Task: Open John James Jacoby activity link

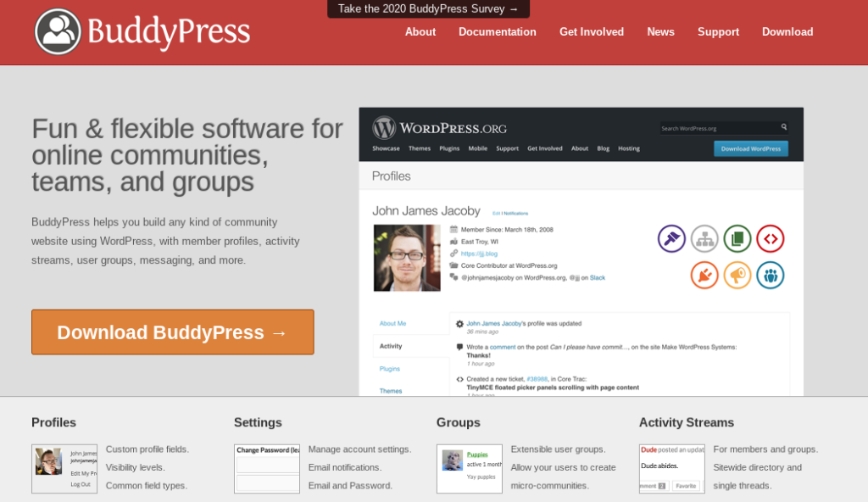Action: click(x=494, y=324)
